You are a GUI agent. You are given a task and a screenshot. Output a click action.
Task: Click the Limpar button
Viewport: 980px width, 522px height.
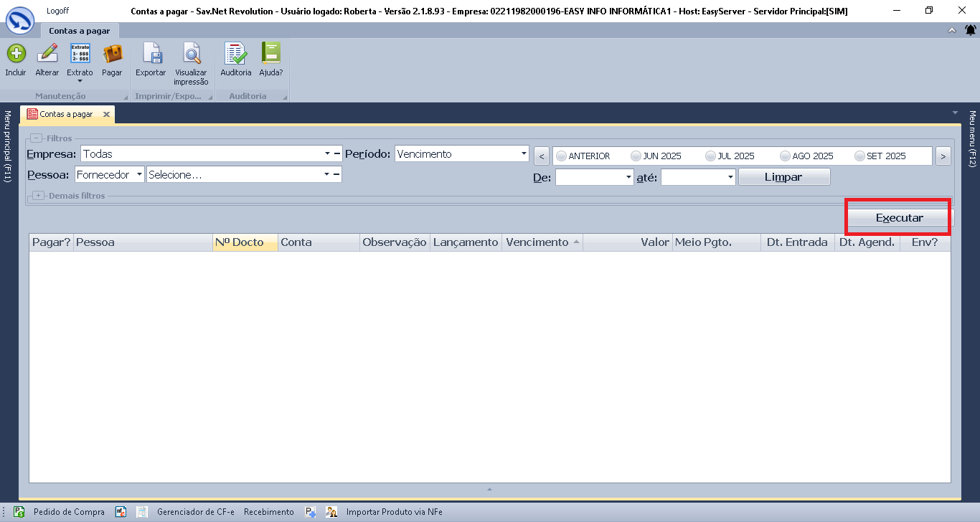pyautogui.click(x=783, y=177)
